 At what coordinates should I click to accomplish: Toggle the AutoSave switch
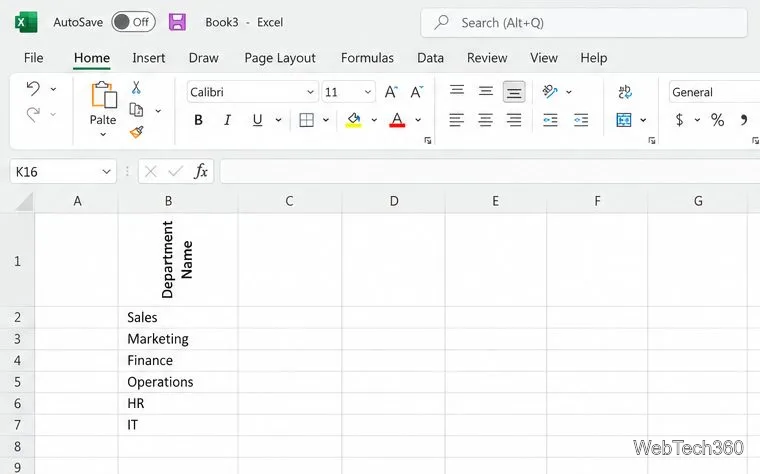tap(133, 22)
